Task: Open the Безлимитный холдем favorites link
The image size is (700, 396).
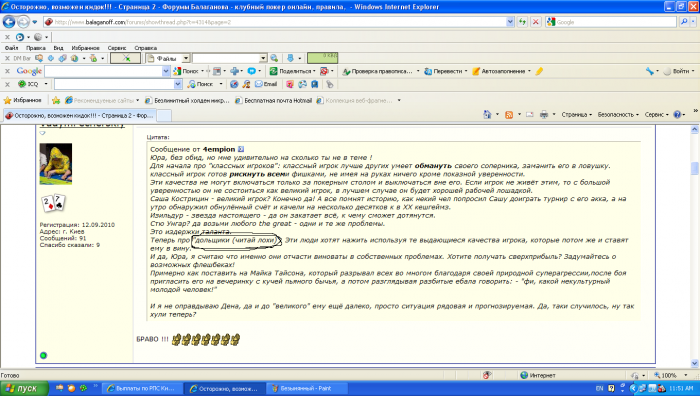Action: [x=187, y=100]
